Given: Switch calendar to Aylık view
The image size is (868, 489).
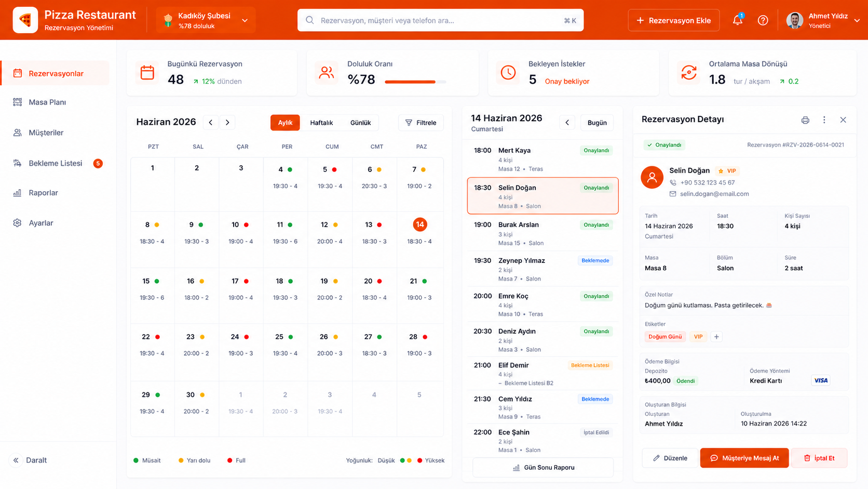Looking at the screenshot, I should tap(285, 123).
